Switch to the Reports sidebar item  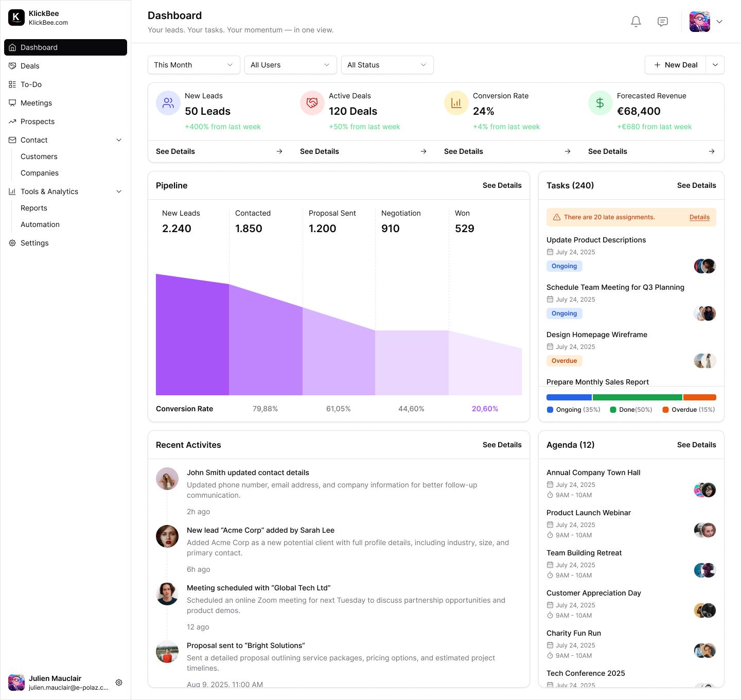tap(34, 208)
